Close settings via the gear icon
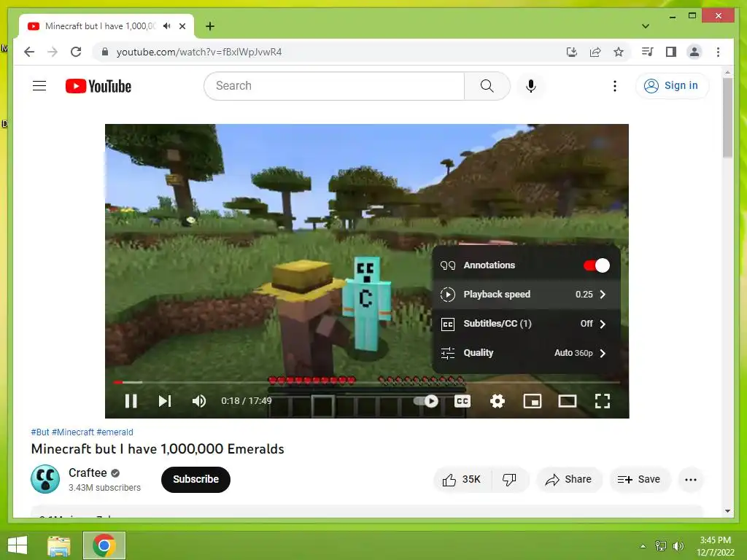 coord(498,401)
